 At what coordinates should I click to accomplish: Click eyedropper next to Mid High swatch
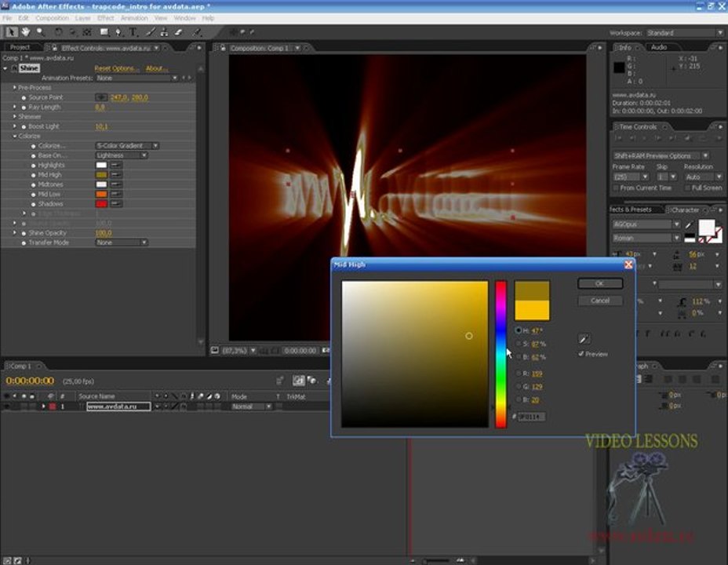click(116, 174)
